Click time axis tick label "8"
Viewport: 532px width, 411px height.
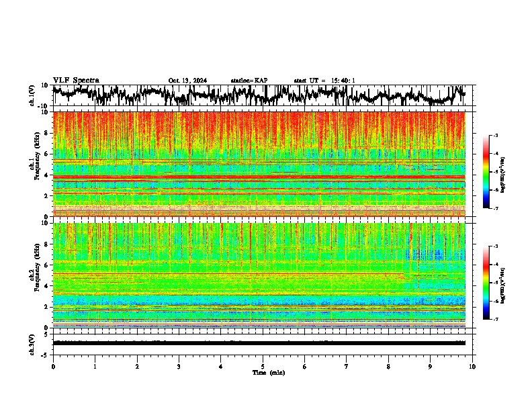point(388,367)
